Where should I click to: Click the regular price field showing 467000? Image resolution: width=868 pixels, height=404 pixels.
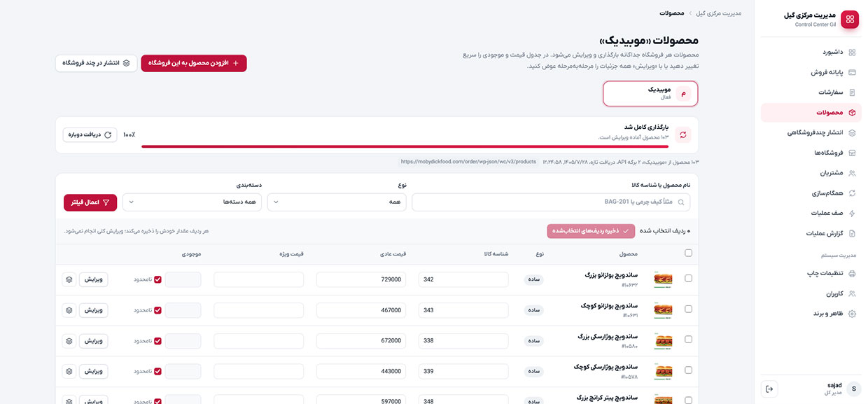[x=361, y=310]
